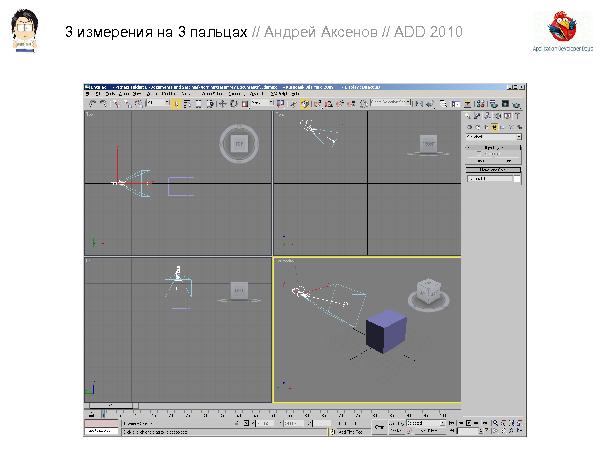Switch to the Hierarchy command panel tab
The height and width of the screenshot is (450, 600).
(x=487, y=116)
